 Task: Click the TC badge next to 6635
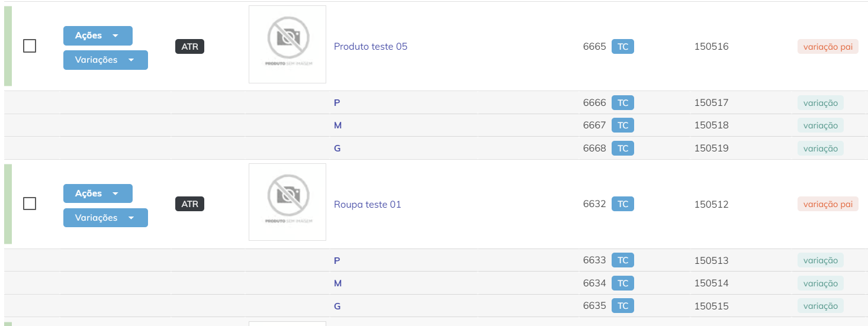623,306
